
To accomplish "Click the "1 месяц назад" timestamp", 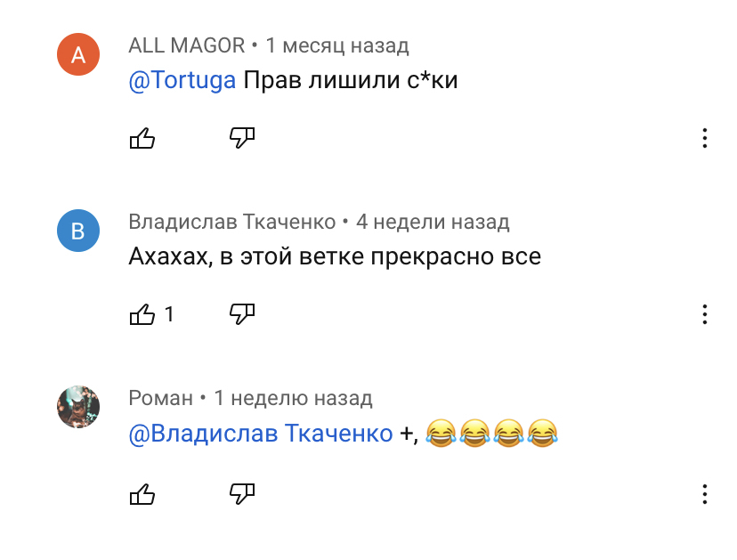I will (337, 45).
